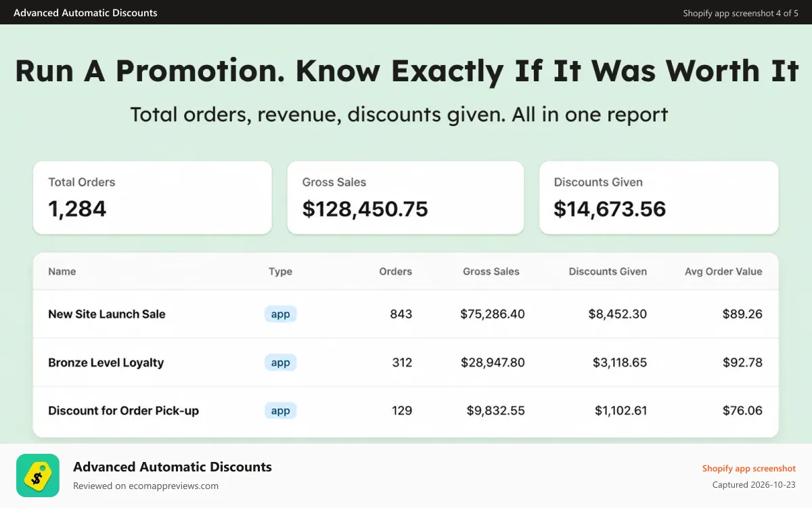Select the Gross Sales column header in table
Image resolution: width=812 pixels, height=508 pixels.
(x=491, y=272)
